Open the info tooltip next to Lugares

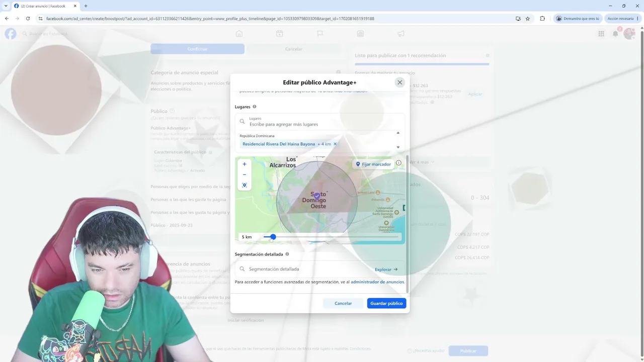tap(255, 107)
